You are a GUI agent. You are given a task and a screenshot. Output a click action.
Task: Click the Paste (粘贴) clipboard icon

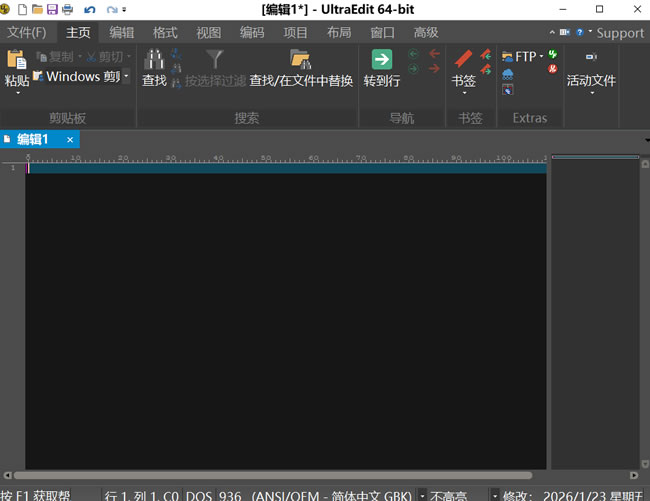pyautogui.click(x=17, y=60)
